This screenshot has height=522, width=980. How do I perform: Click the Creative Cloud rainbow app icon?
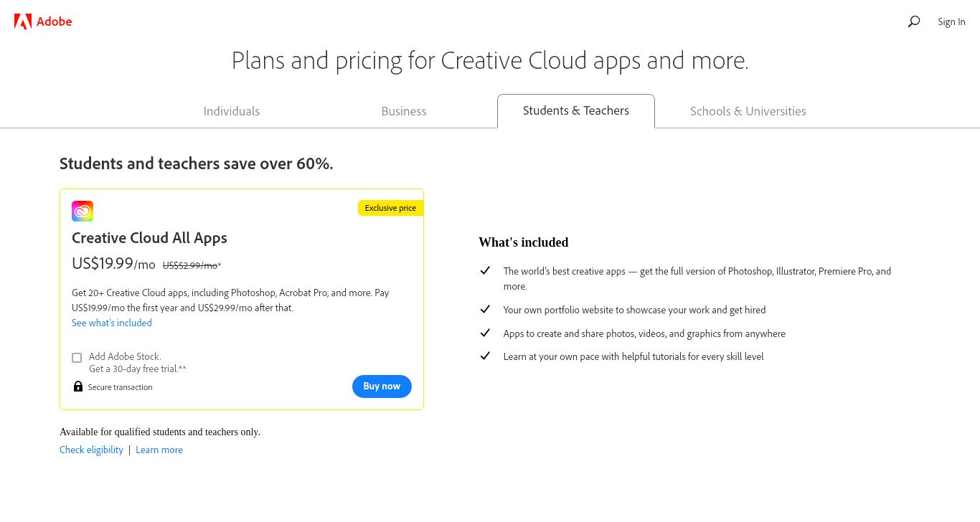83,211
